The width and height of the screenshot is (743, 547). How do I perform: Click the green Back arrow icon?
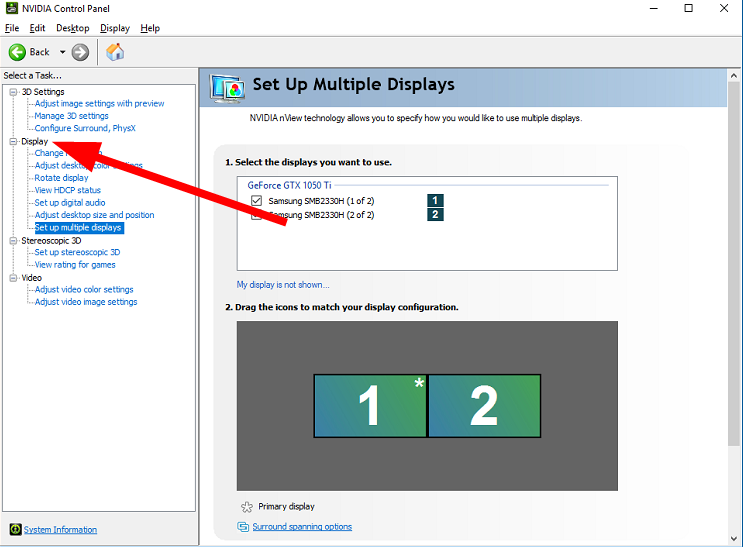[x=18, y=52]
